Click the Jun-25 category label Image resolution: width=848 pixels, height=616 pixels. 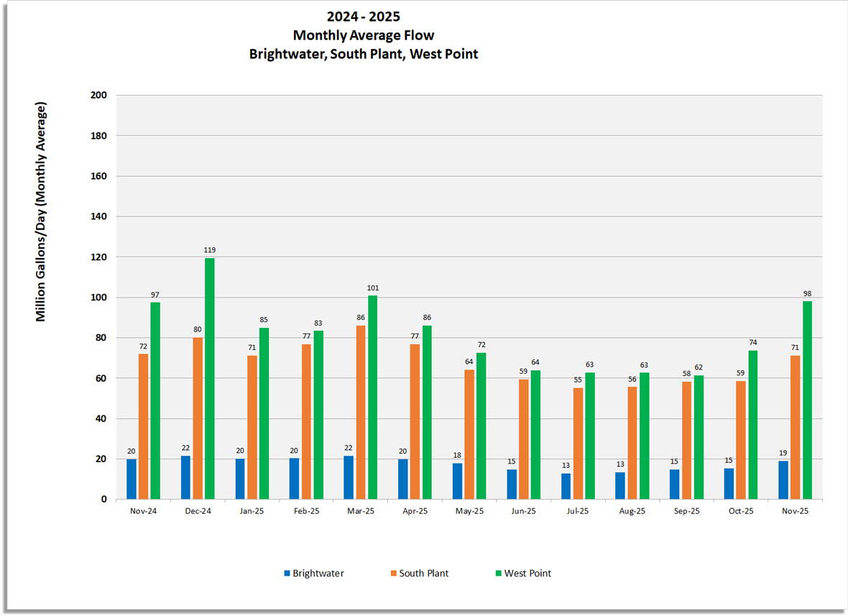click(x=522, y=510)
